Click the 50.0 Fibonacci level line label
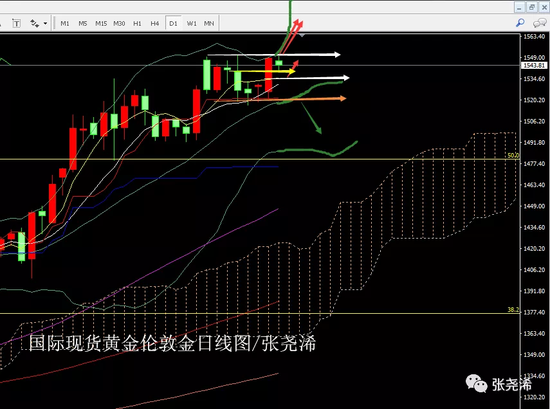Image resolution: width=550 pixels, height=409 pixels. click(513, 155)
